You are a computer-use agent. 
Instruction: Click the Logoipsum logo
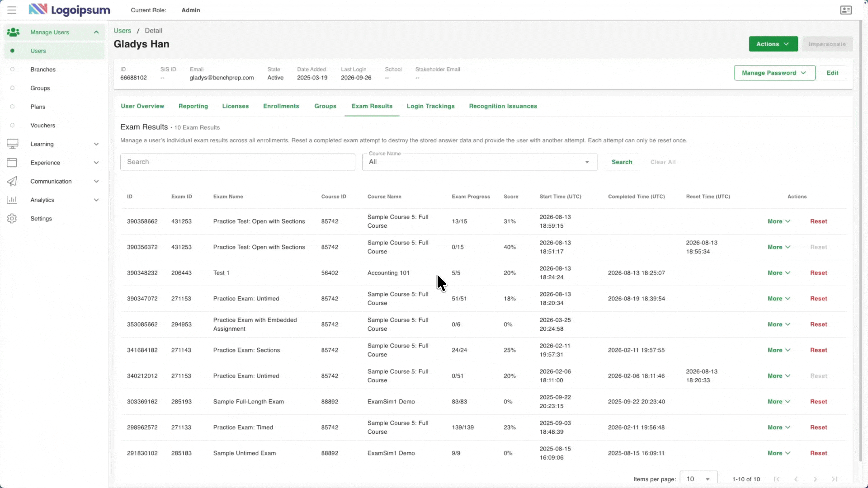click(x=69, y=10)
